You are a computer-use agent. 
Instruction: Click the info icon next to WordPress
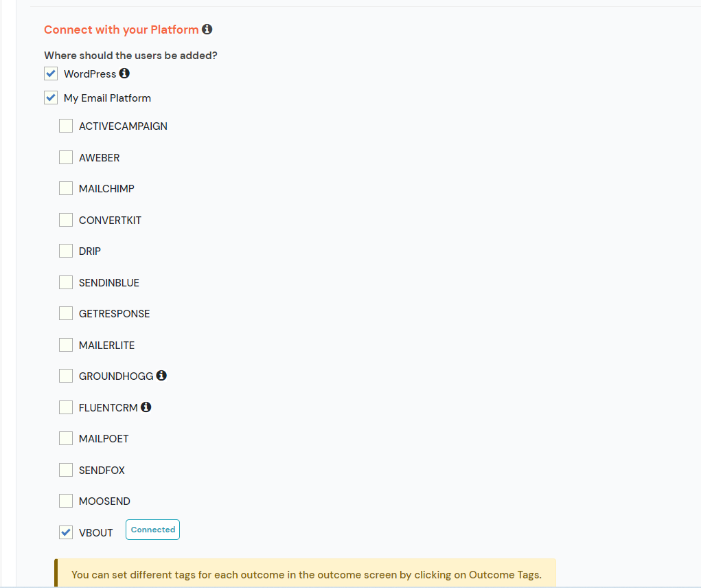click(x=124, y=73)
